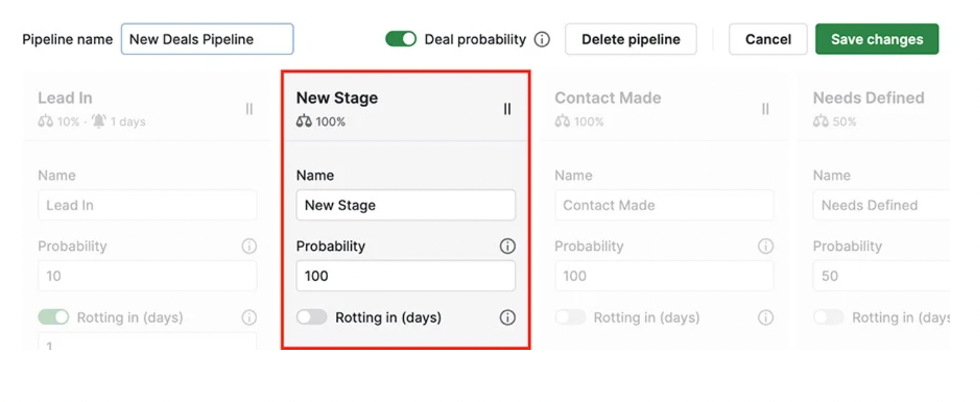Screen dimensions: 980x402
Task: Click the Save changes button
Action: (x=876, y=39)
